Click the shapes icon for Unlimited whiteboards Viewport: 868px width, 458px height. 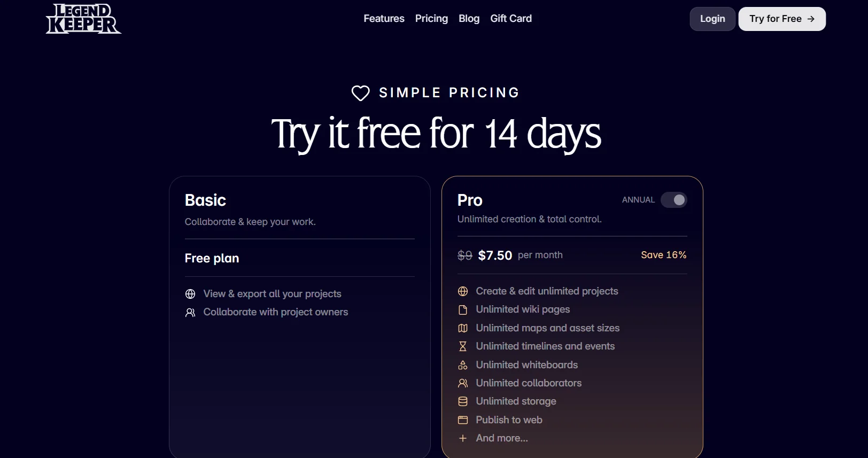tap(463, 365)
